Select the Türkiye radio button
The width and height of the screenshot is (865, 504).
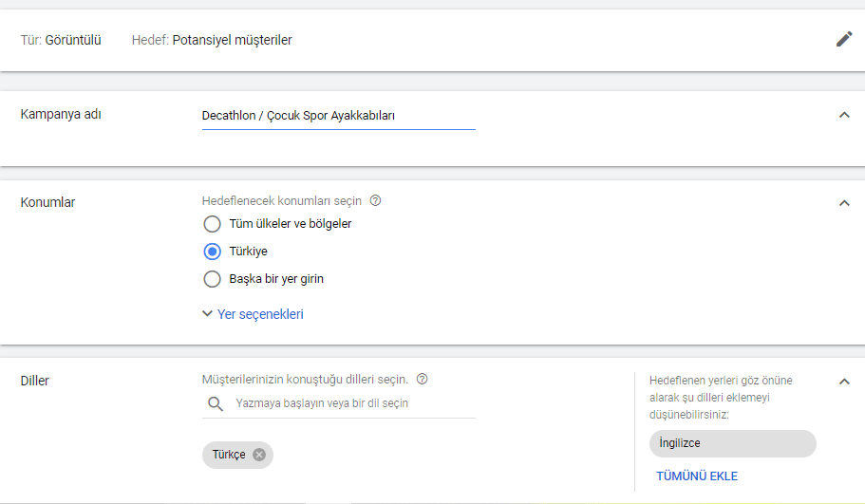213,252
